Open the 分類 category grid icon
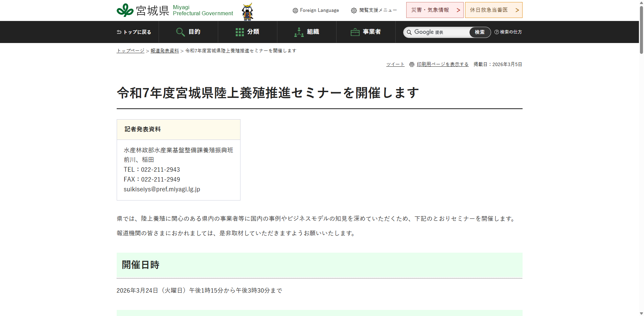 240,31
